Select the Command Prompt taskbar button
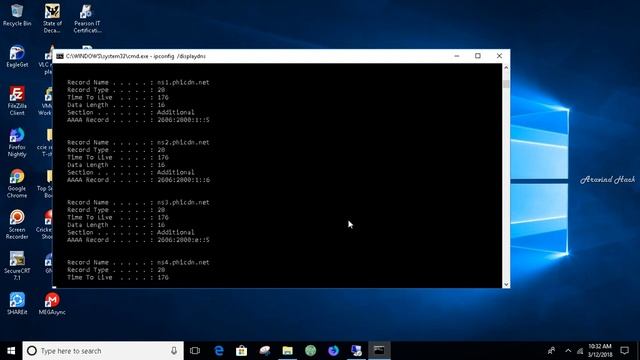640x360 pixels. tap(379, 351)
